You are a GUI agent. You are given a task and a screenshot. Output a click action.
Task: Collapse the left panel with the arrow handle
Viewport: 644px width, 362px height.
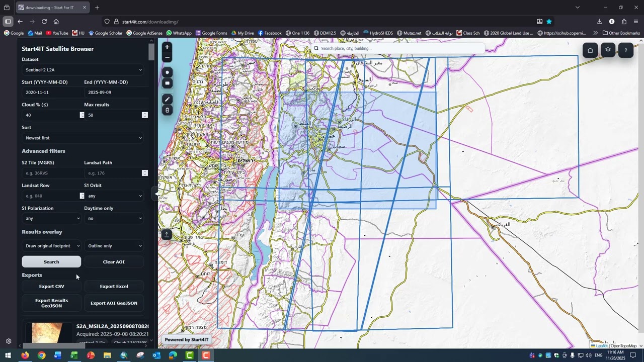coord(156,194)
